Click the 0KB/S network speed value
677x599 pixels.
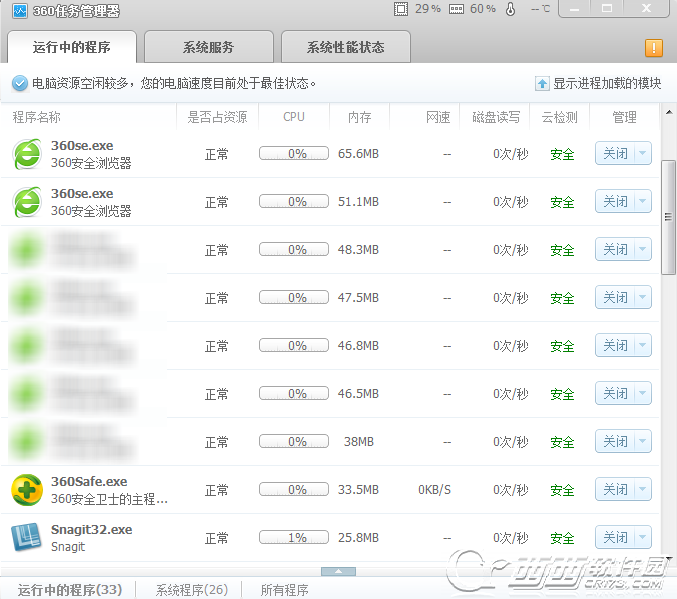pyautogui.click(x=434, y=490)
